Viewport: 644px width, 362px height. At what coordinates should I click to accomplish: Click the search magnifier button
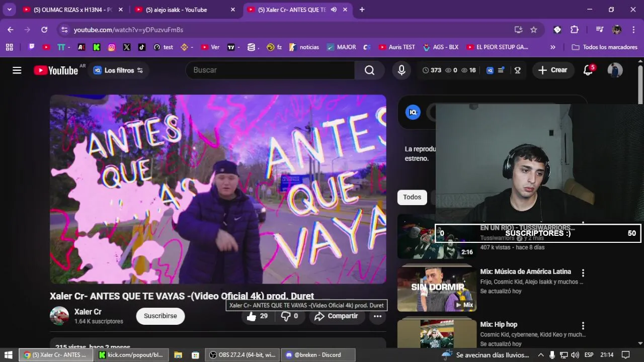point(369,70)
